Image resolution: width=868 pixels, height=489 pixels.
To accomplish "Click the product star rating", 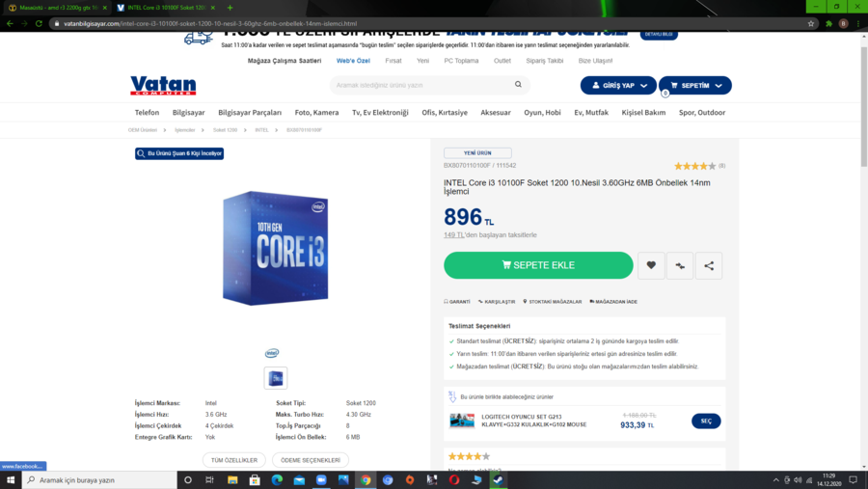I will pyautogui.click(x=694, y=166).
